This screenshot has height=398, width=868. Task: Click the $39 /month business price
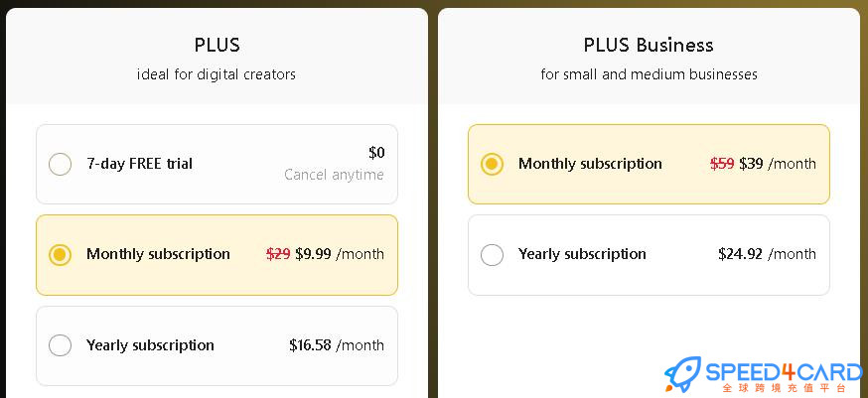click(x=778, y=164)
